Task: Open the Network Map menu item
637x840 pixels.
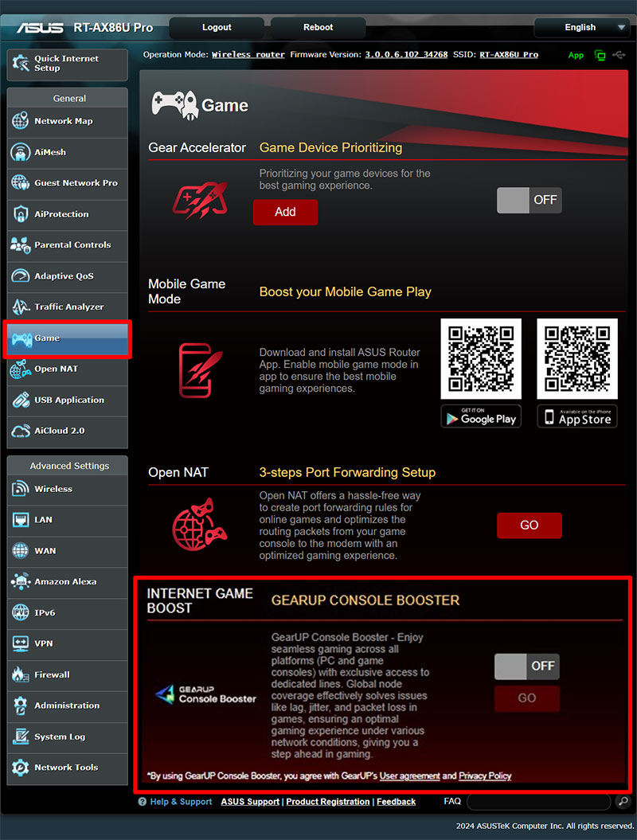Action: point(68,121)
